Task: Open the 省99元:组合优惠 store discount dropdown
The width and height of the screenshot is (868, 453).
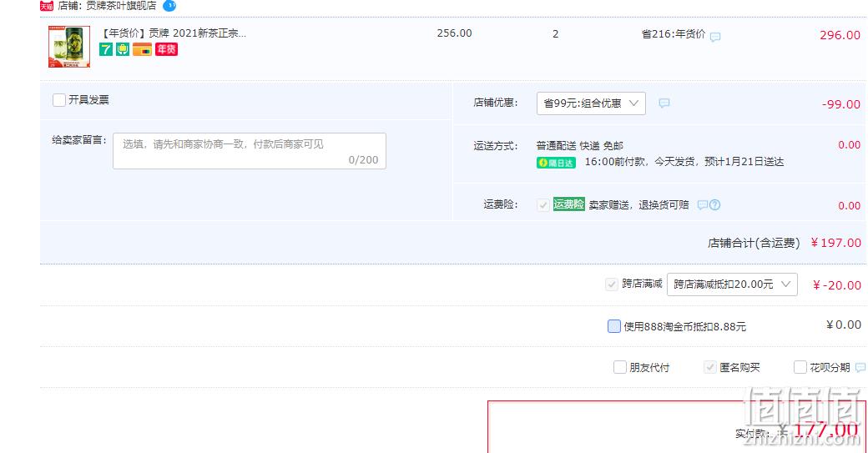Action: tap(591, 103)
